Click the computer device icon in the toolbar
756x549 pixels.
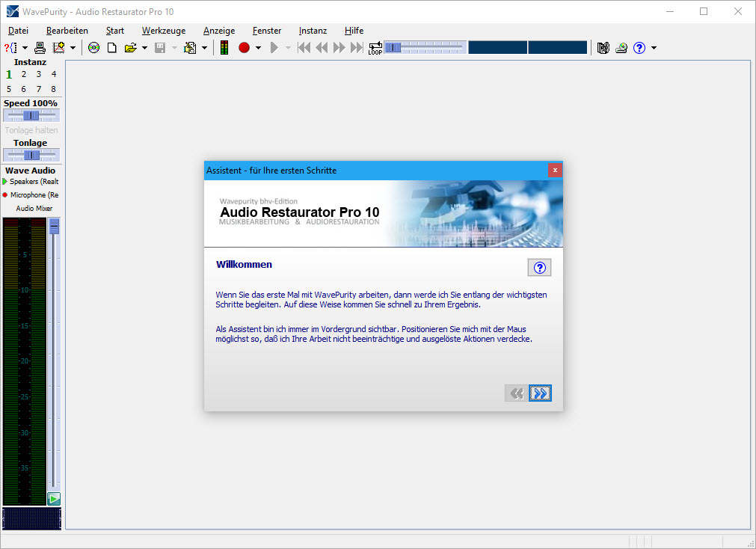click(40, 48)
